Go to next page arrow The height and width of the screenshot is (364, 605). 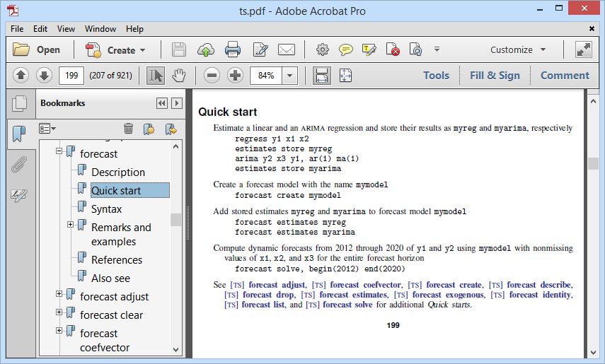(44, 75)
